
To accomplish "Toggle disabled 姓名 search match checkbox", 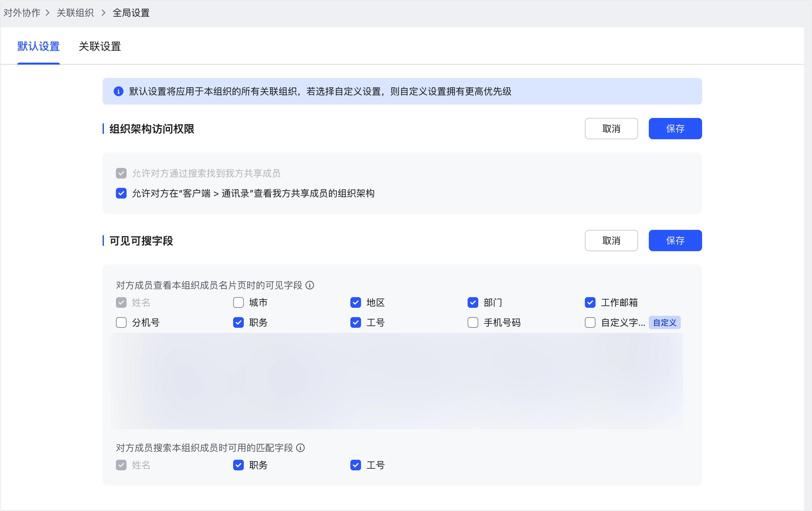I will click(x=121, y=465).
